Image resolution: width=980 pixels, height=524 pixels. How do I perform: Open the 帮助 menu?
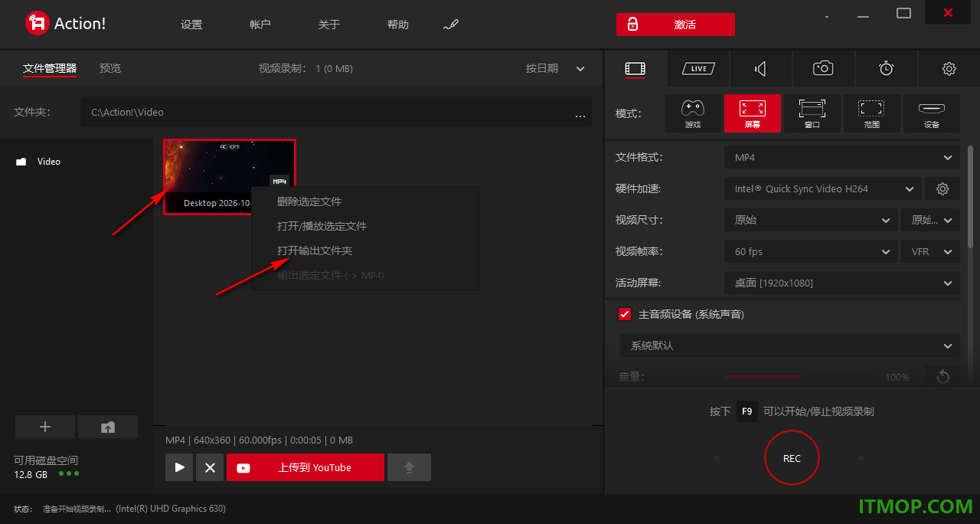pyautogui.click(x=398, y=25)
